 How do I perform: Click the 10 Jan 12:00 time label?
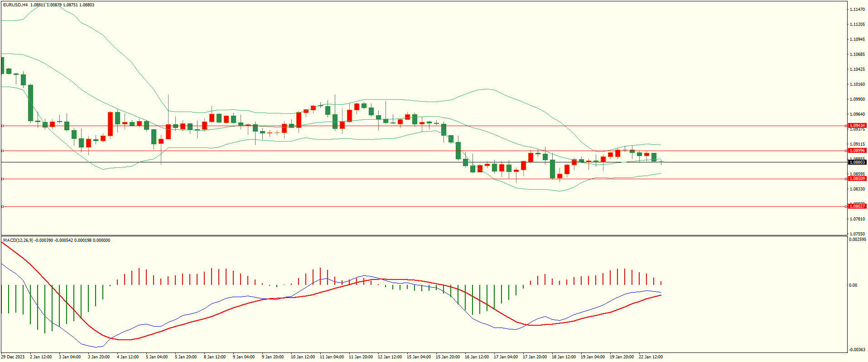(x=303, y=357)
